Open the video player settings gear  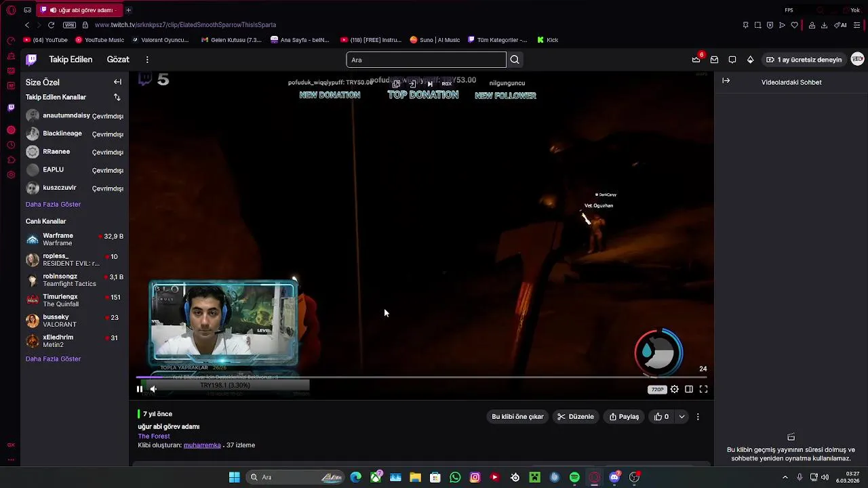[675, 389]
